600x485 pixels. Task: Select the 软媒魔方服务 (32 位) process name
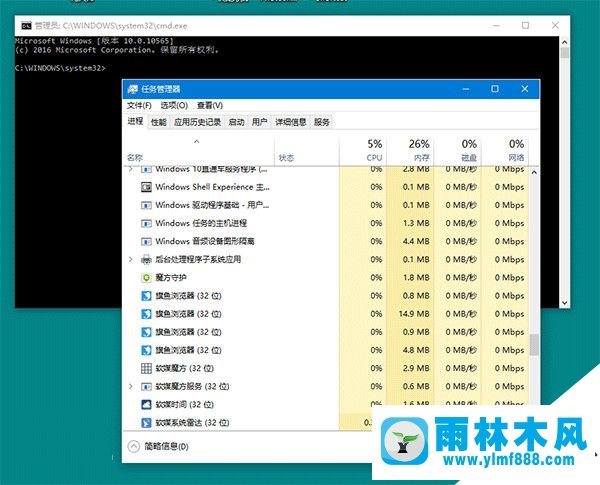point(192,387)
